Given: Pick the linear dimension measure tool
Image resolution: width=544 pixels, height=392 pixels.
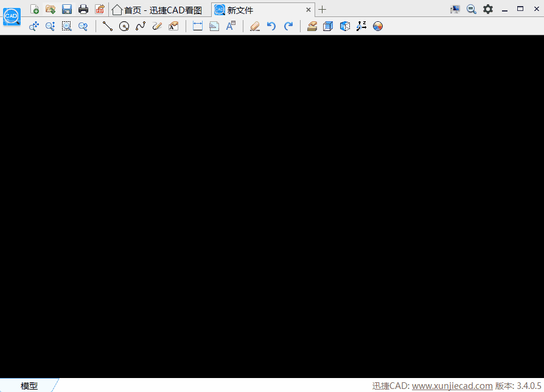Looking at the screenshot, I should (x=197, y=26).
